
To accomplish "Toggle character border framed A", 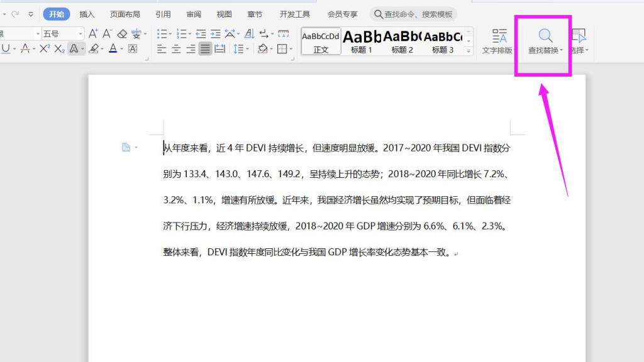I will tap(133, 49).
